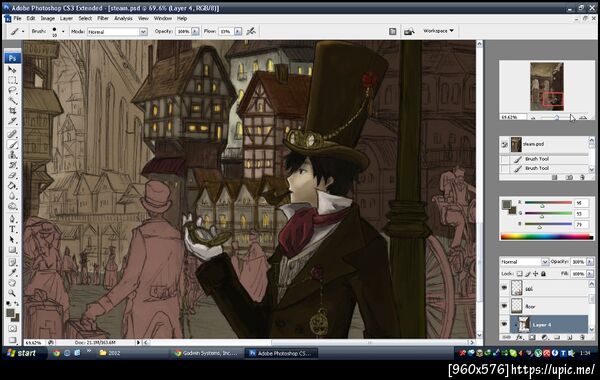
Task: Select the Blur tool
Action: point(12,196)
